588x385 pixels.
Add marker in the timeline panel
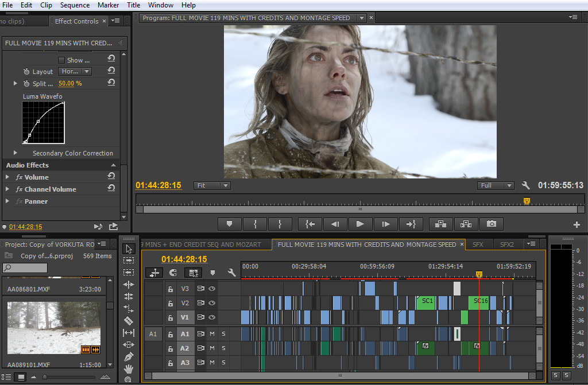coord(212,273)
